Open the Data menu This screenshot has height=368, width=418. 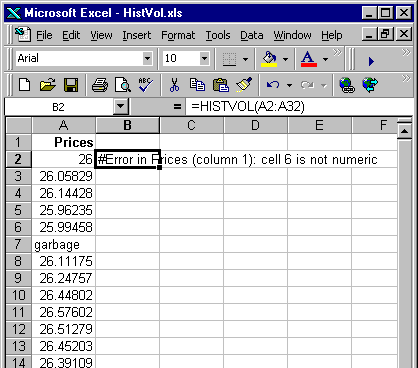[252, 35]
